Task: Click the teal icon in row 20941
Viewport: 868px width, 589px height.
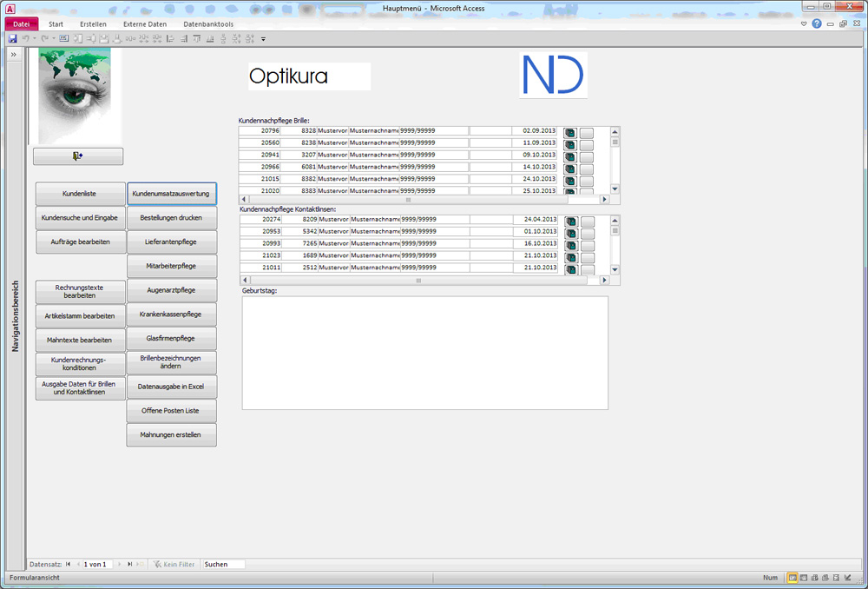Action: 570,157
